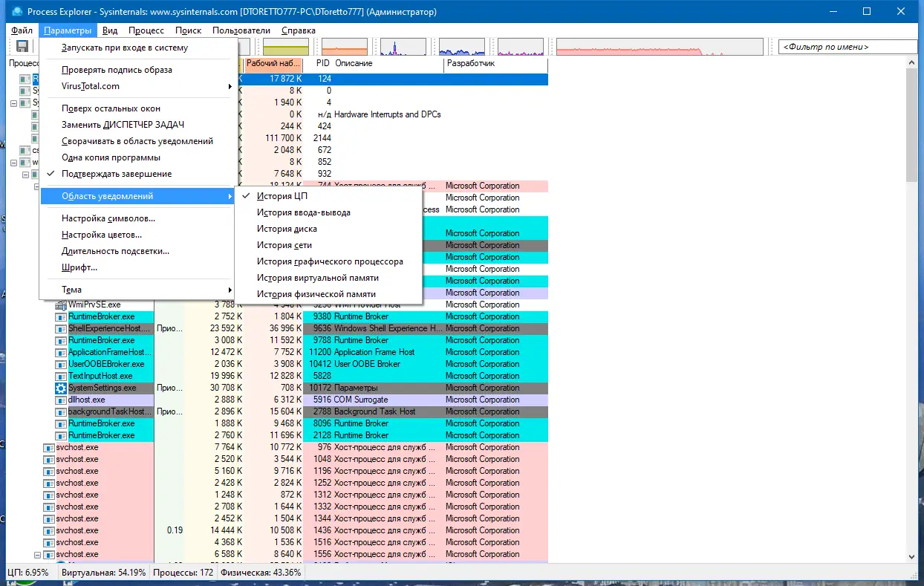924x586 pixels.
Task: Click the icon of svchost.exe PID 1252
Action: [49, 483]
